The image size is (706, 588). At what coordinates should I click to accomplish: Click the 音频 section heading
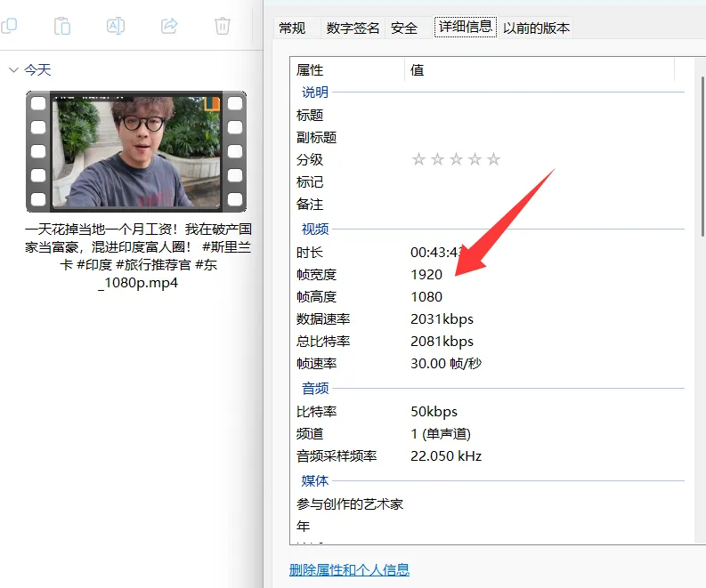[x=315, y=389]
